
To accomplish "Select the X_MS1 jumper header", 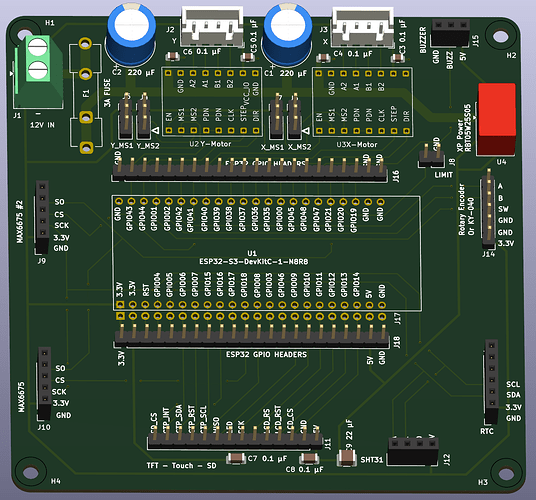I will [x=276, y=116].
